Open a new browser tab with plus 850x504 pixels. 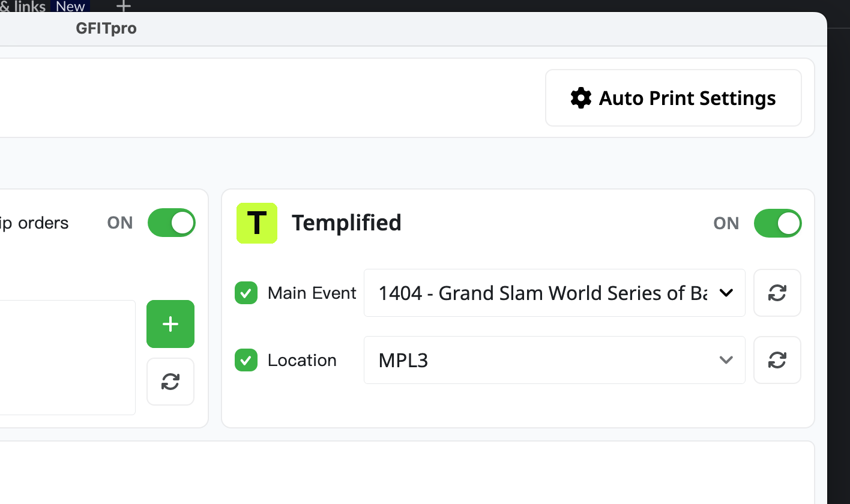coord(123,6)
